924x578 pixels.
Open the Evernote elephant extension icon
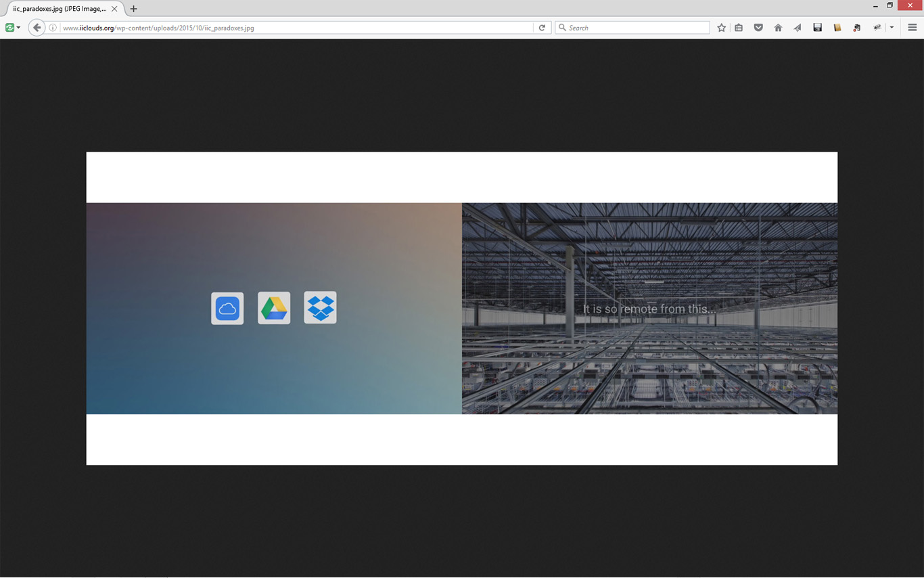[x=857, y=28]
